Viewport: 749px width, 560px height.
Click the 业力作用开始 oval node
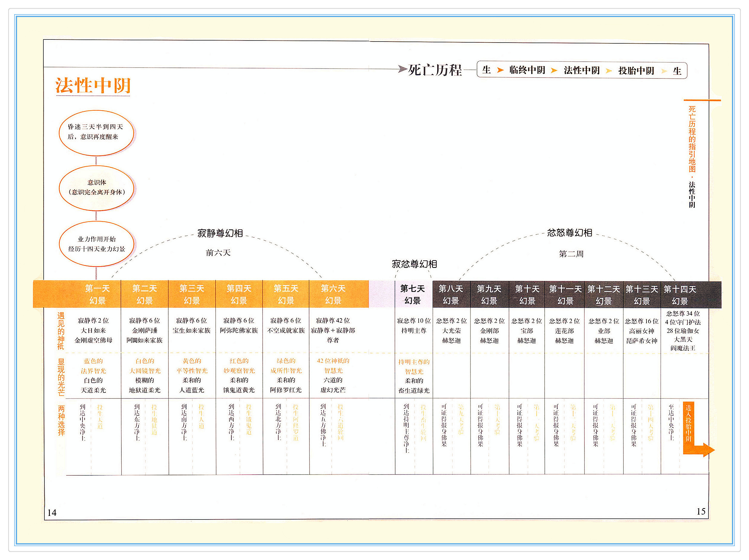pos(97,244)
